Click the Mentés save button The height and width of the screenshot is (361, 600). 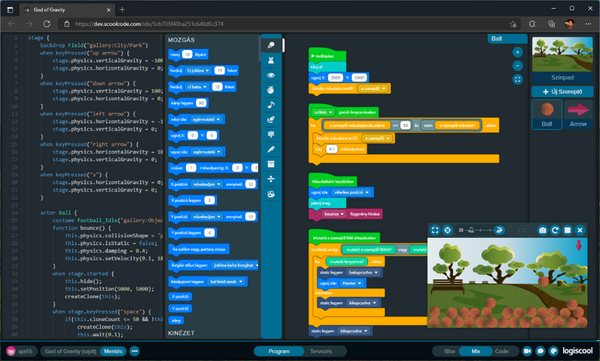tap(113, 351)
